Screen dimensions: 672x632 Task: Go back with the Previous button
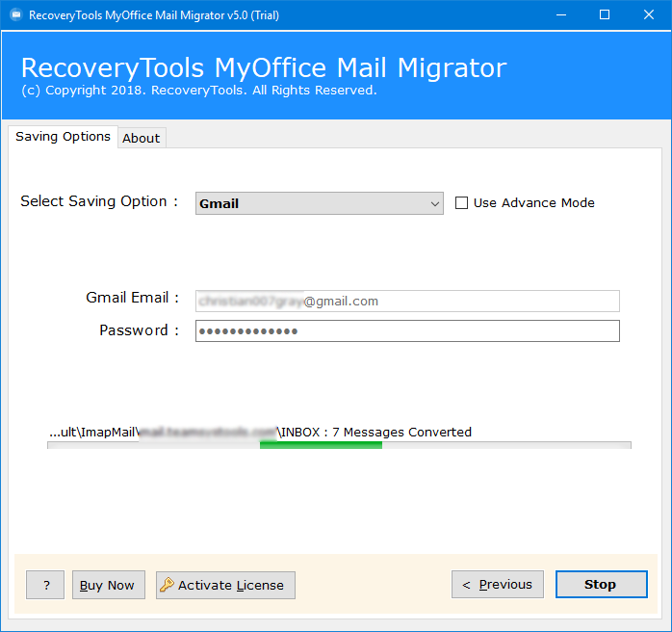[497, 585]
